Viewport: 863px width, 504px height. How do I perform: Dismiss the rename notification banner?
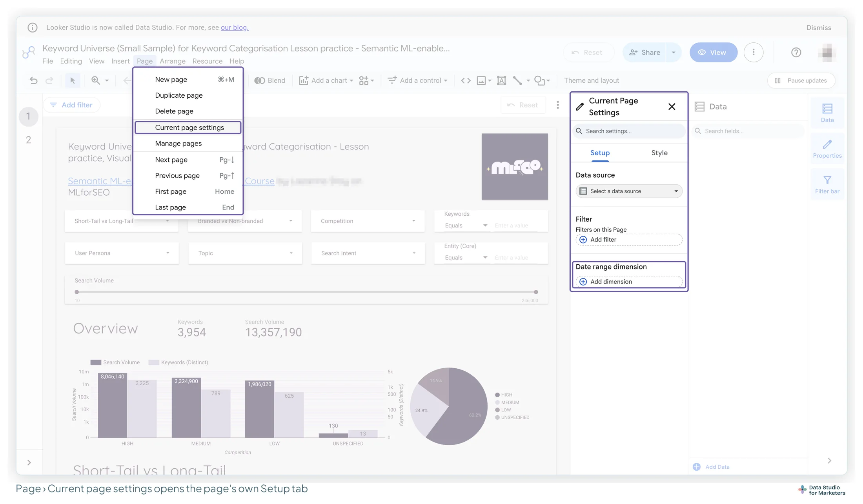(818, 27)
